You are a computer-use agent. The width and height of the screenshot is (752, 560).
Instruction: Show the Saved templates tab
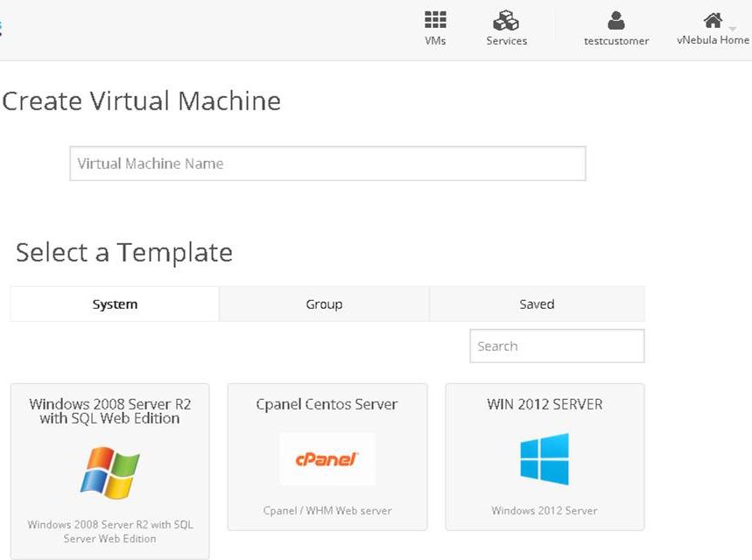pyautogui.click(x=537, y=304)
